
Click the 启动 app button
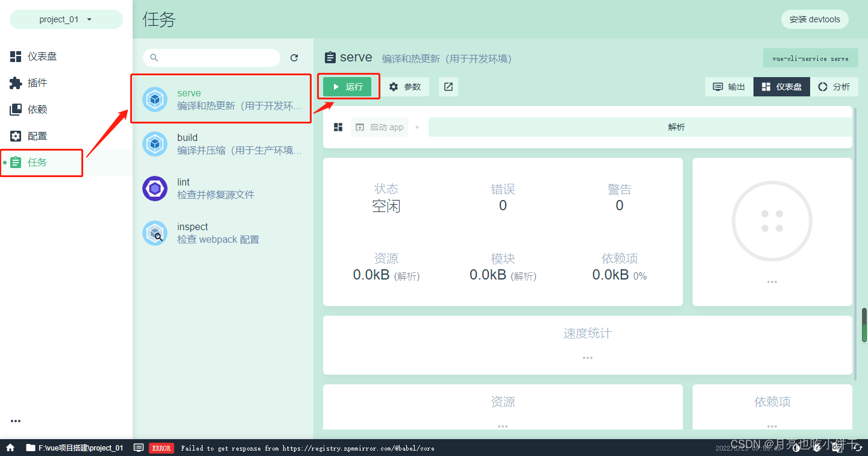[x=380, y=127]
